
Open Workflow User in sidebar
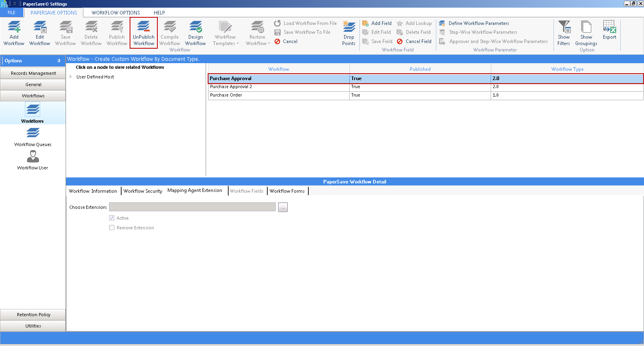[x=33, y=160]
